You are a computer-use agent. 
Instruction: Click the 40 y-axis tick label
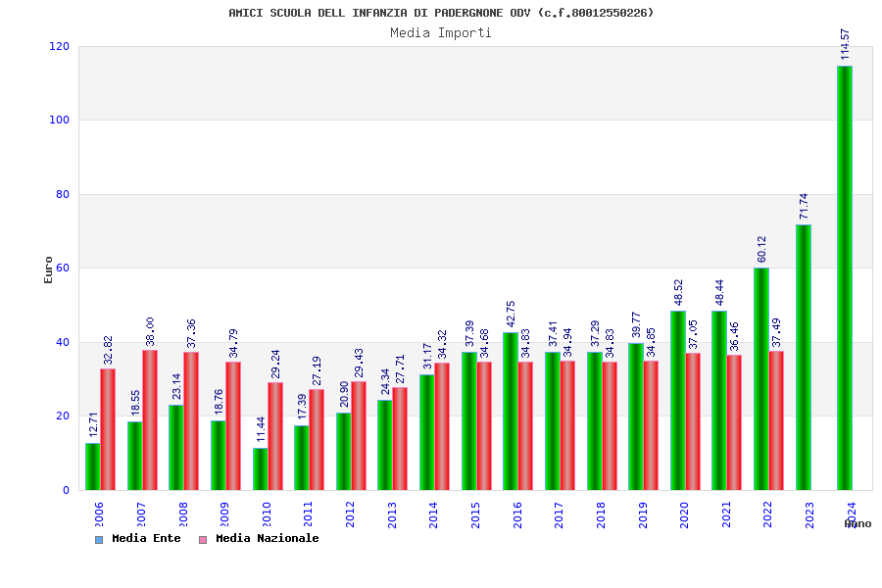(63, 342)
